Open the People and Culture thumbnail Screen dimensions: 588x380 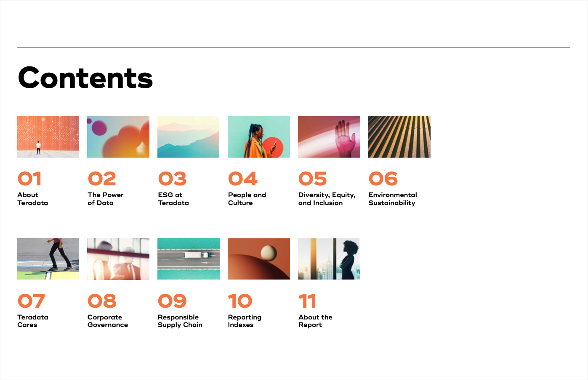pos(258,137)
